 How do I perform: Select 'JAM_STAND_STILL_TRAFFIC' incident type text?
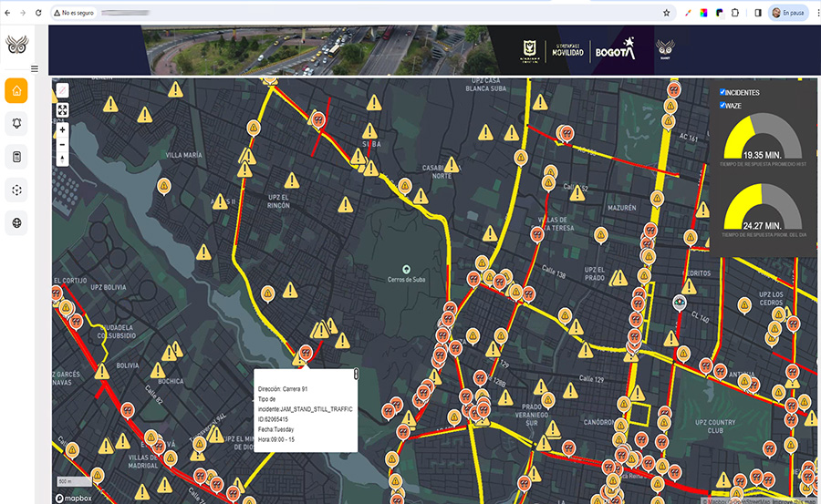click(x=317, y=409)
